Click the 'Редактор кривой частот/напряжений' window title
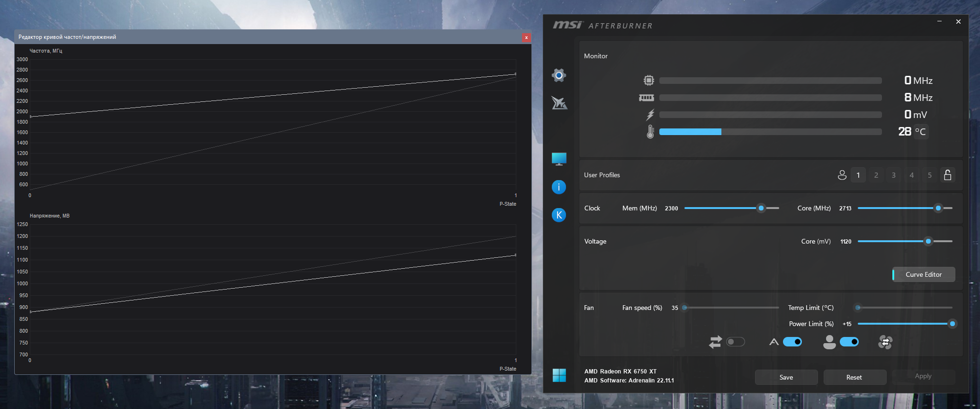The height and width of the screenshot is (409, 980). [x=67, y=37]
